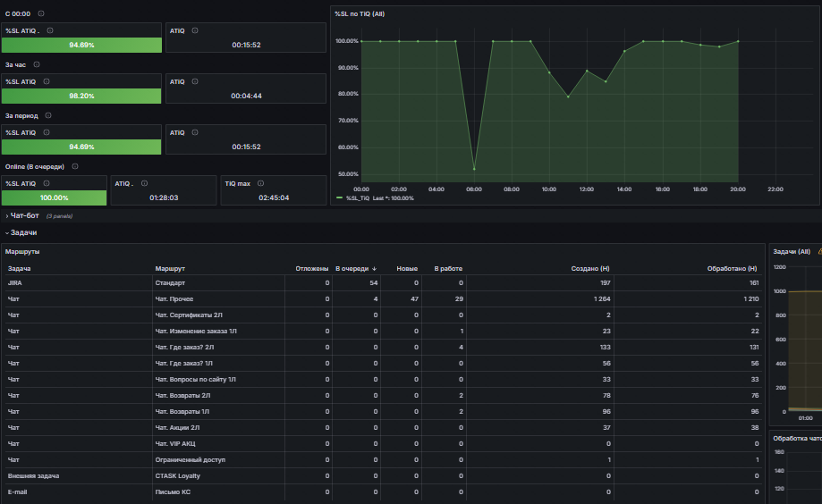Click info icon on top '%SL ATIQ .' panel

tap(50, 30)
